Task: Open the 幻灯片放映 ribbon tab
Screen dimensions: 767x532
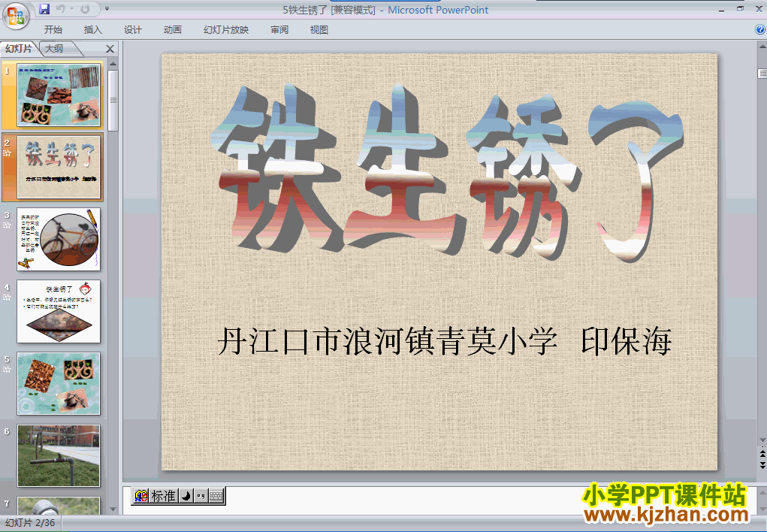Action: click(x=226, y=30)
